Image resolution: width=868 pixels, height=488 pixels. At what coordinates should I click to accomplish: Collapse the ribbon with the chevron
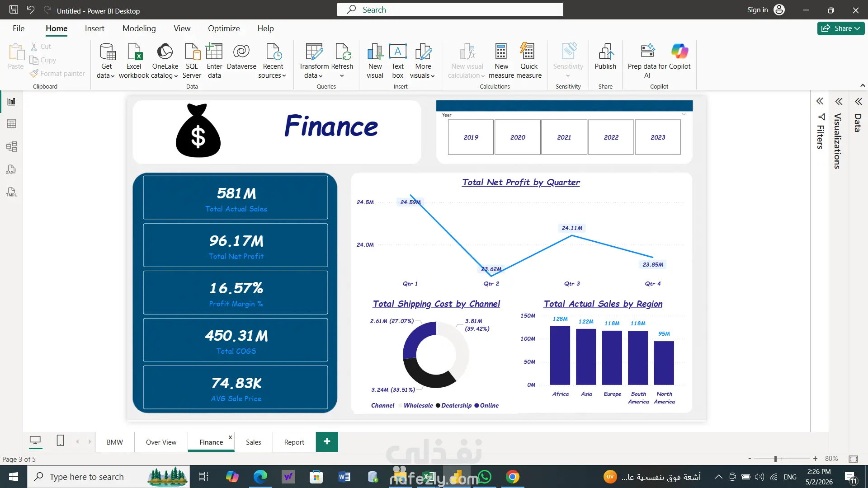click(x=863, y=85)
